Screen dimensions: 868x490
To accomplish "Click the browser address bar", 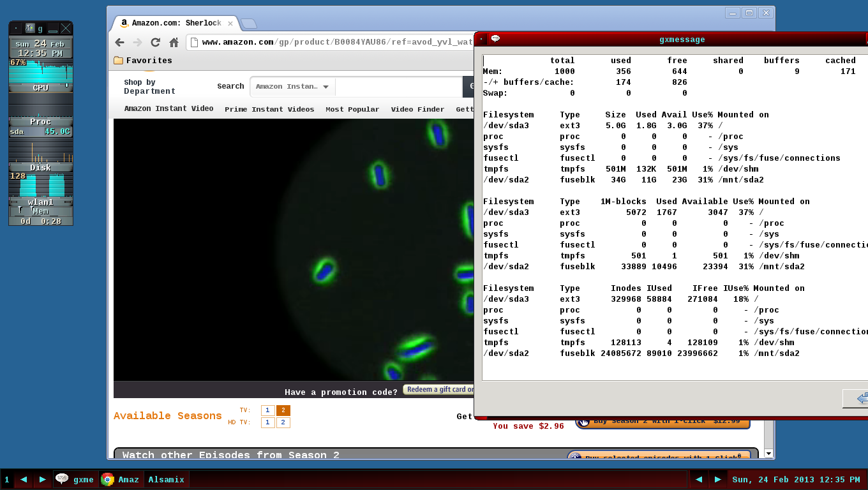I will pyautogui.click(x=331, y=42).
